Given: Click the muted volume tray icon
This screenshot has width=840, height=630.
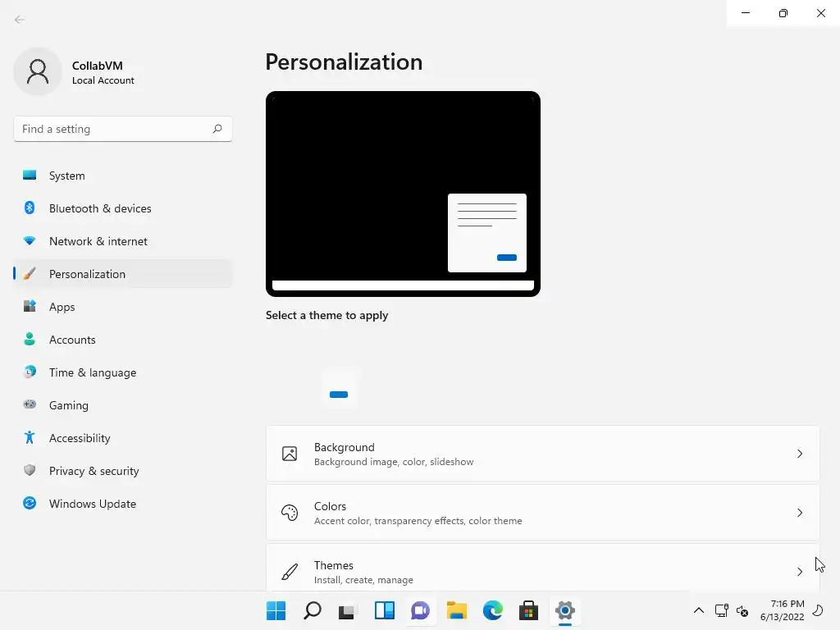Looking at the screenshot, I should 742,610.
